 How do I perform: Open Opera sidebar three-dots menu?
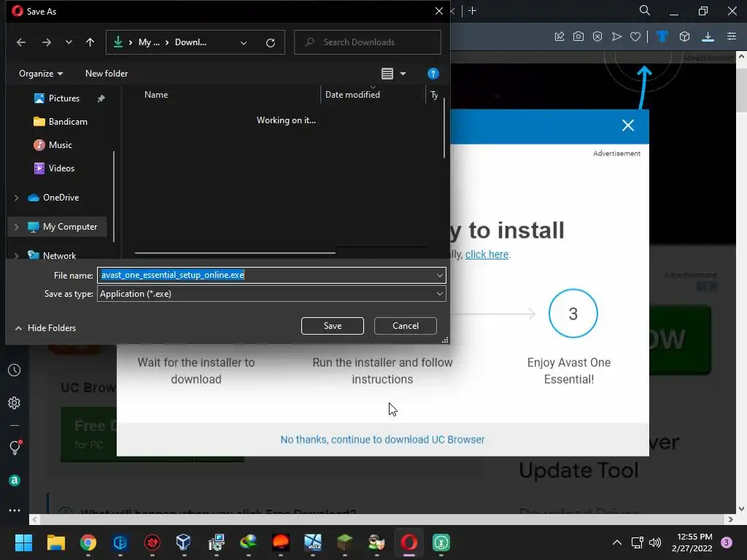pyautogui.click(x=15, y=510)
